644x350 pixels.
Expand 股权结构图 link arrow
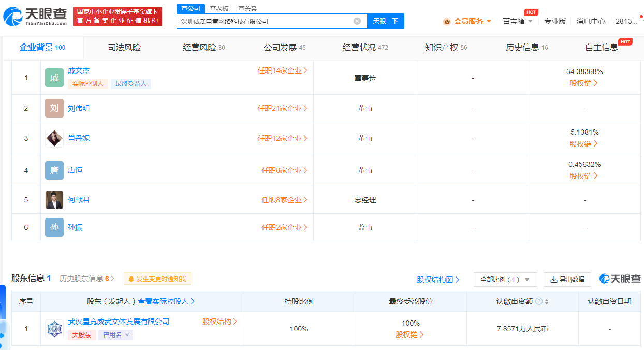click(x=457, y=280)
